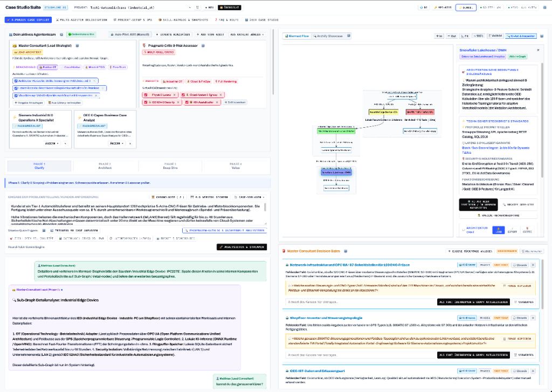Viewport: 552px width, 392px height.
Task: Remove the 'IEC 62443 Security' dimension chip
Action: [x=178, y=102]
